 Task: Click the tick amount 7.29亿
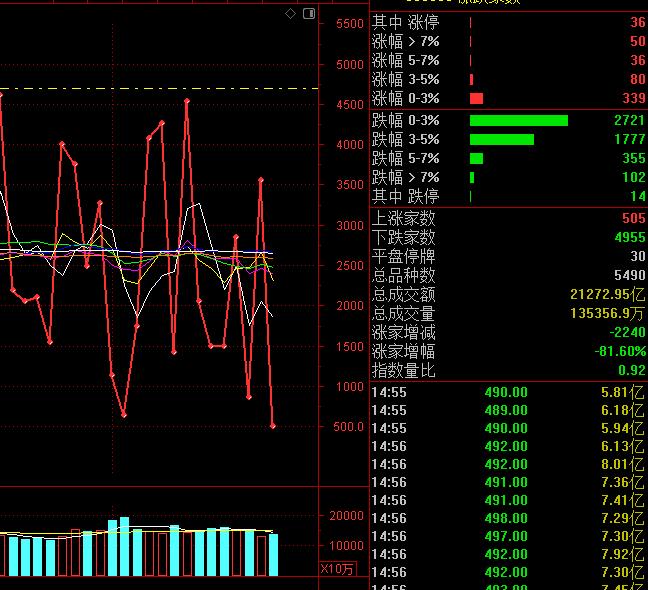tap(623, 519)
